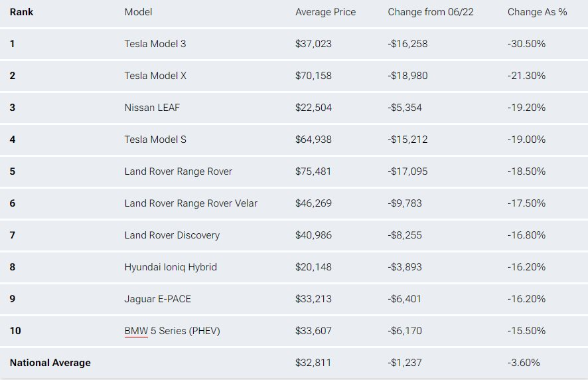588x380 pixels.
Task: Click the Change from 06/22 header
Action: point(431,12)
